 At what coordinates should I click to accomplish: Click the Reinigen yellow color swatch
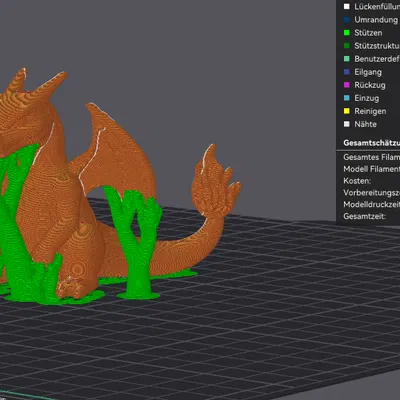tap(347, 111)
